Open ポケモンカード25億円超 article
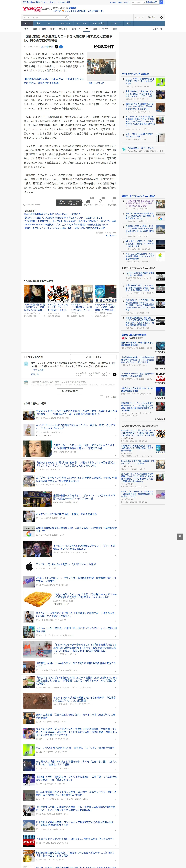 (x=66, y=514)
